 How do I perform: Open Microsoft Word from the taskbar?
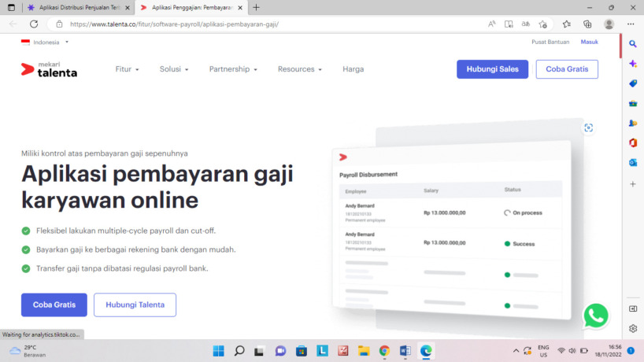(405, 351)
